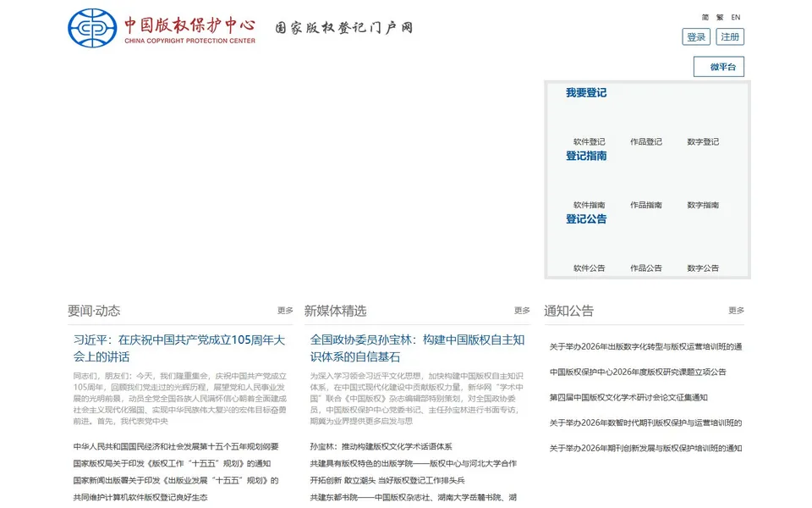Open 数字公告 registration announcement

point(703,268)
